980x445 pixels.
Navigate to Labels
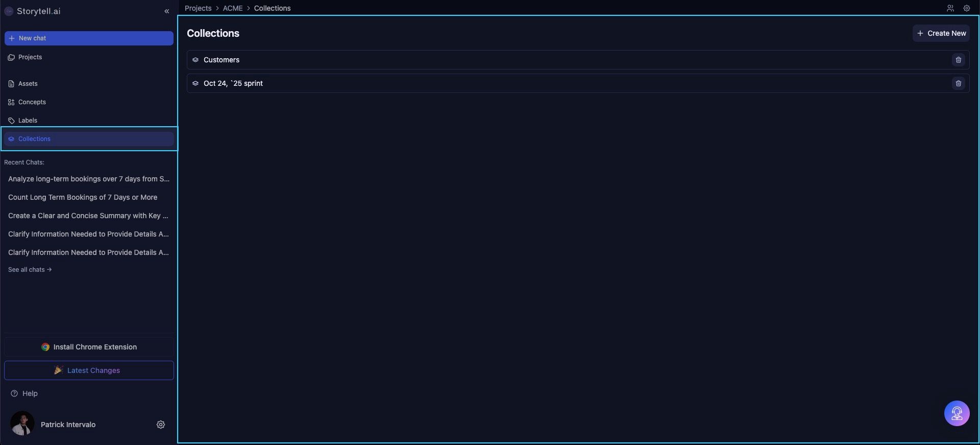(x=28, y=121)
